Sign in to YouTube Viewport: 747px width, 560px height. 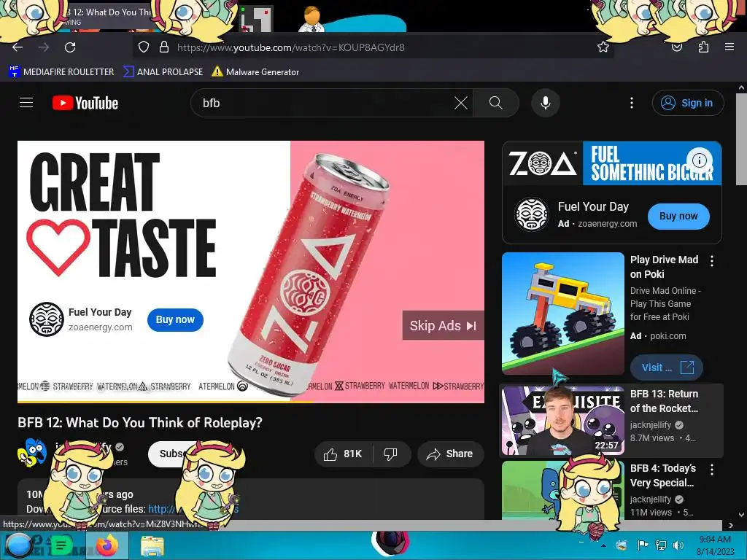(688, 103)
